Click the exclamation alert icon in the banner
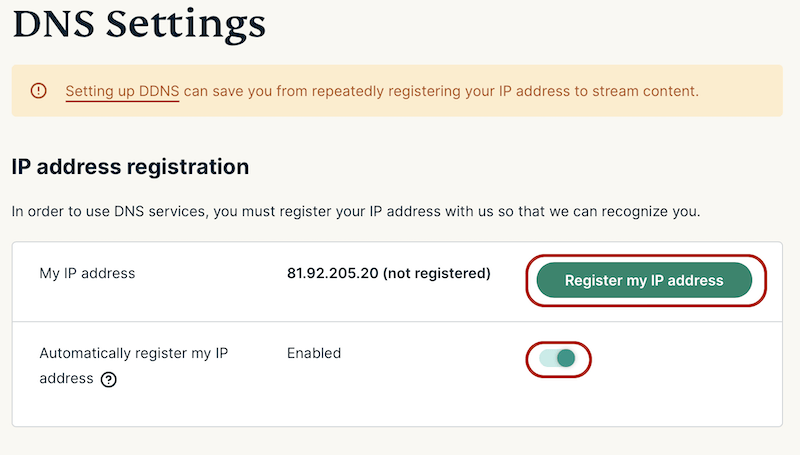Screen dimensions: 800x455 coord(38,91)
